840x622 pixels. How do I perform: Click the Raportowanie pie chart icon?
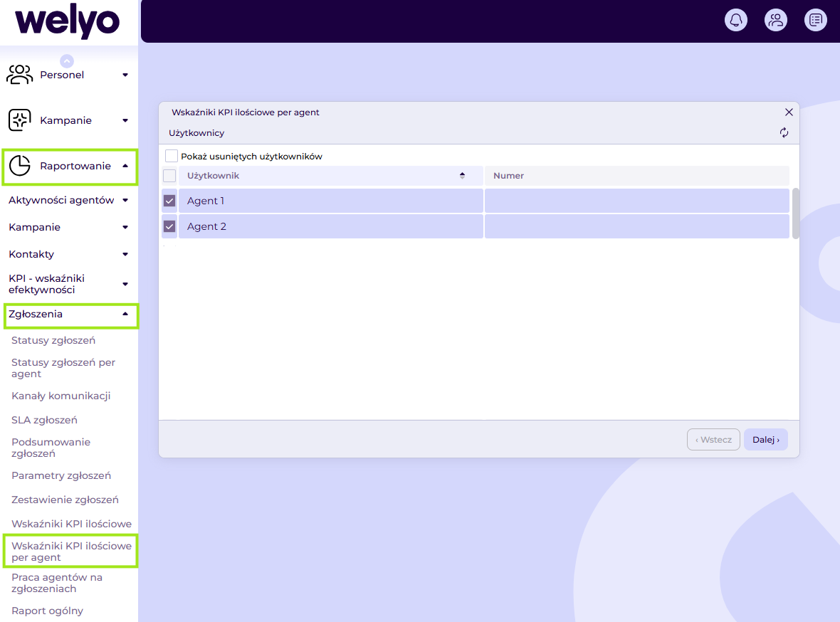coord(20,166)
